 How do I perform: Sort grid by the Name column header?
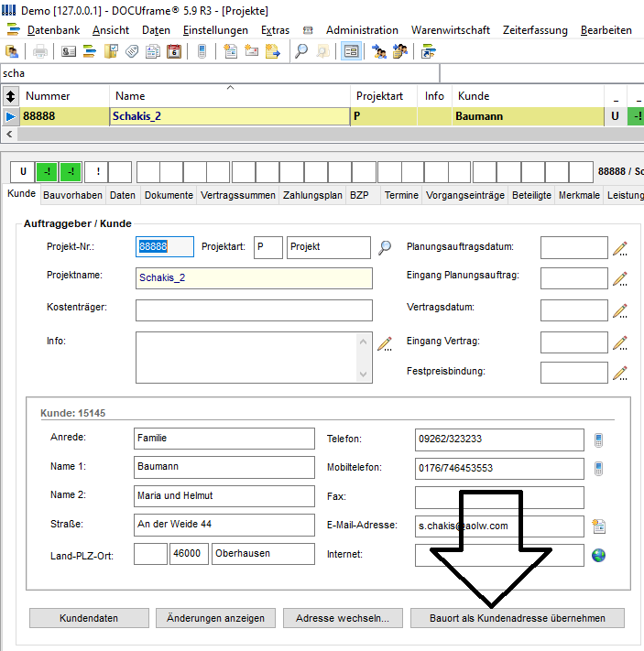click(230, 96)
